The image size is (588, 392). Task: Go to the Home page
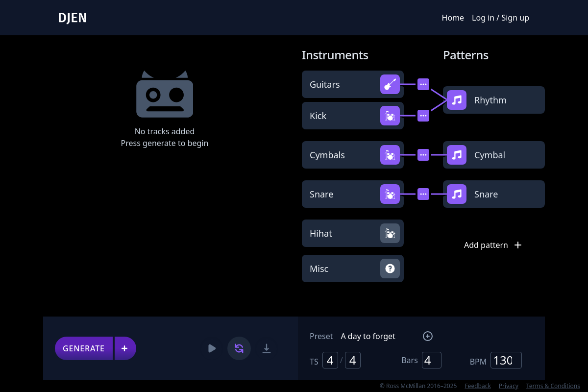[452, 18]
